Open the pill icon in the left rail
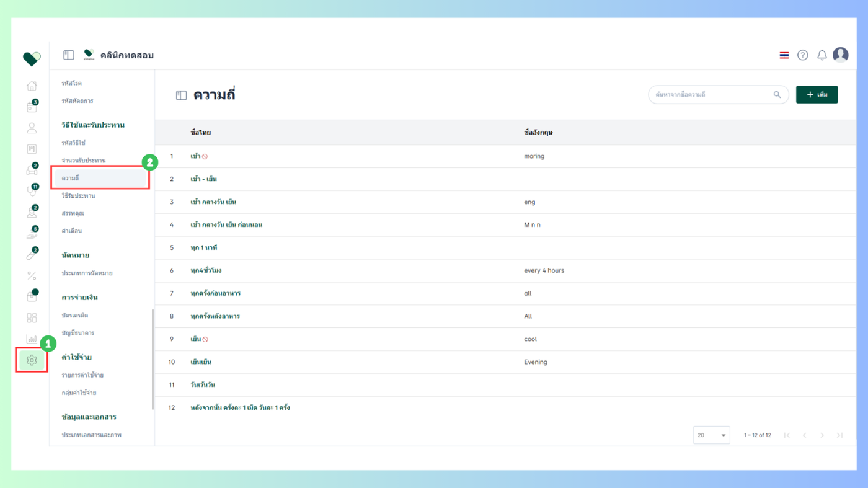 pyautogui.click(x=32, y=255)
